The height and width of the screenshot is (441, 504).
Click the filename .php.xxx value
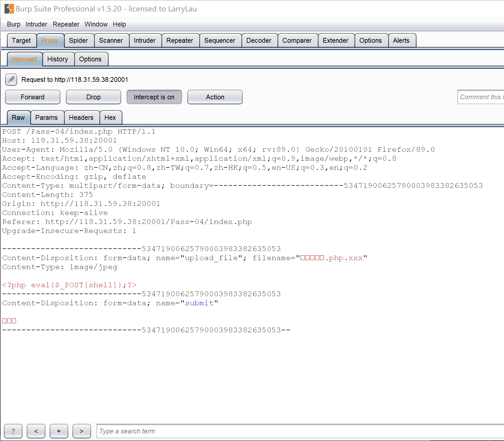(x=332, y=258)
